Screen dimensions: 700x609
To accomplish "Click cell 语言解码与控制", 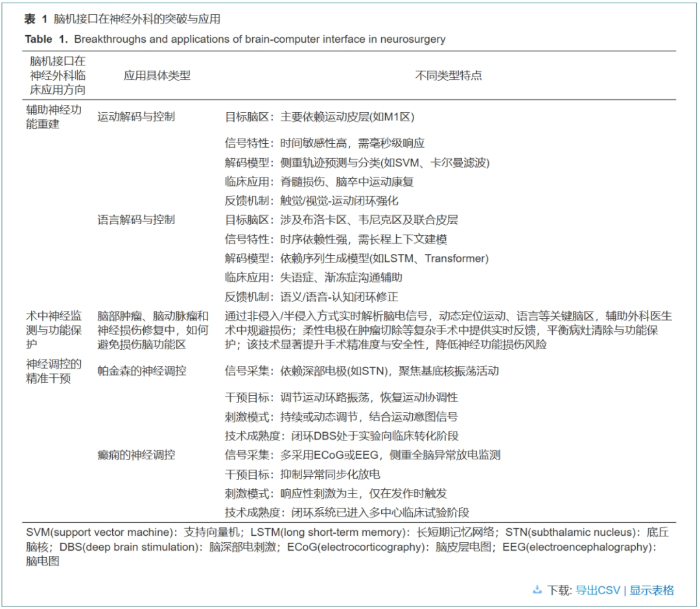I will (136, 220).
